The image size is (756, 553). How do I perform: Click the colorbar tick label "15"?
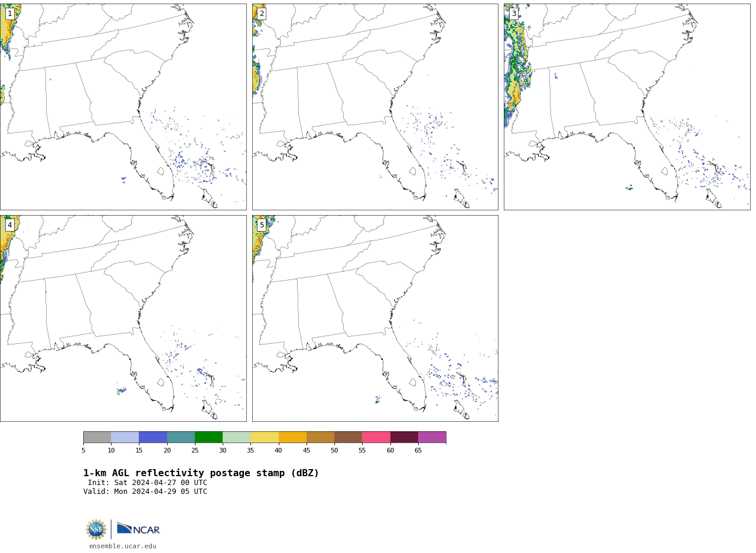click(x=139, y=451)
